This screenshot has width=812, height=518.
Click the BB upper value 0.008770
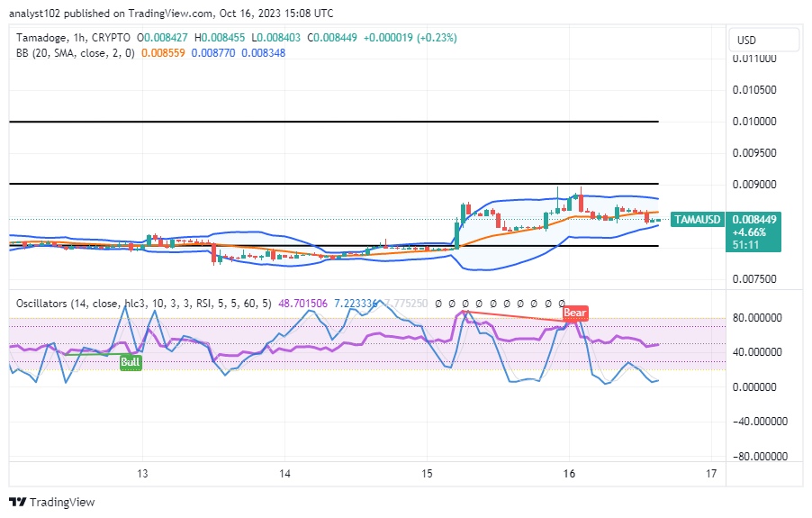(212, 53)
